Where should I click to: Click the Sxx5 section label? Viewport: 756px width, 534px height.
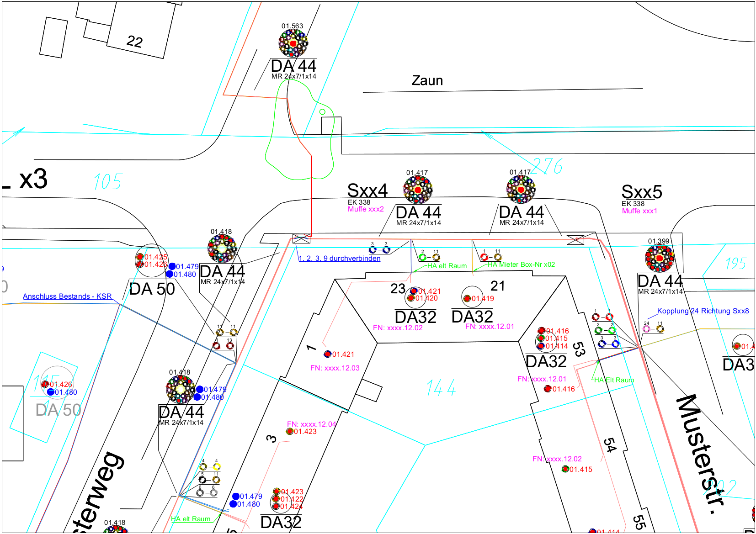click(x=641, y=192)
